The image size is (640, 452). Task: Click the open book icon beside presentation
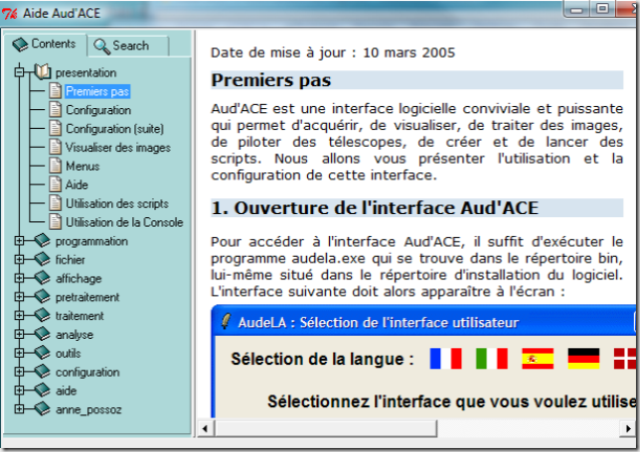[42, 72]
